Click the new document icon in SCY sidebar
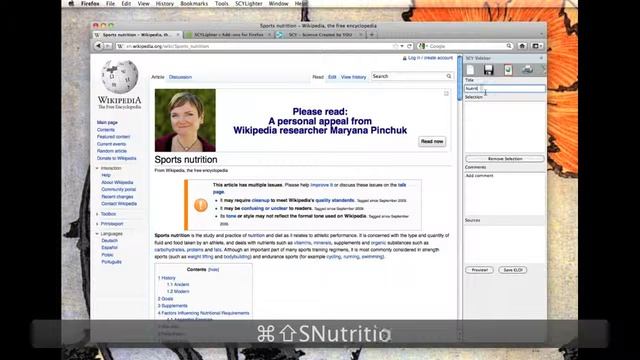This screenshot has width=640, height=360. click(x=470, y=70)
